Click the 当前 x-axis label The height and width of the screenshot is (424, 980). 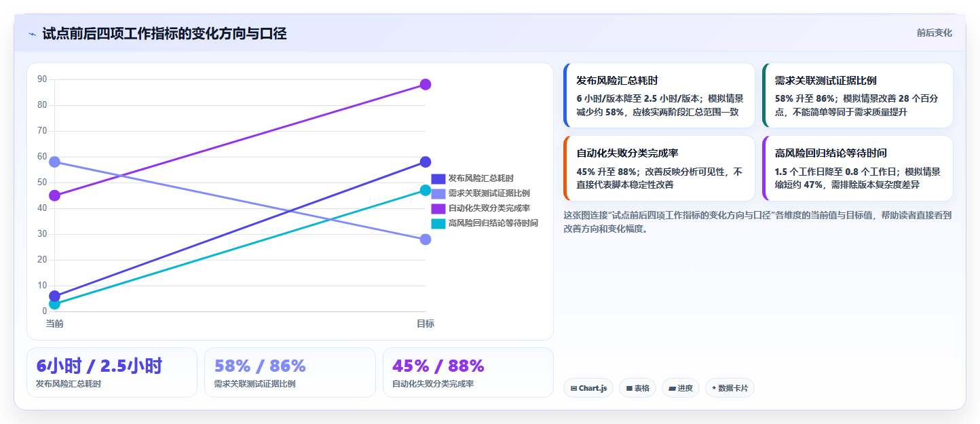54,324
